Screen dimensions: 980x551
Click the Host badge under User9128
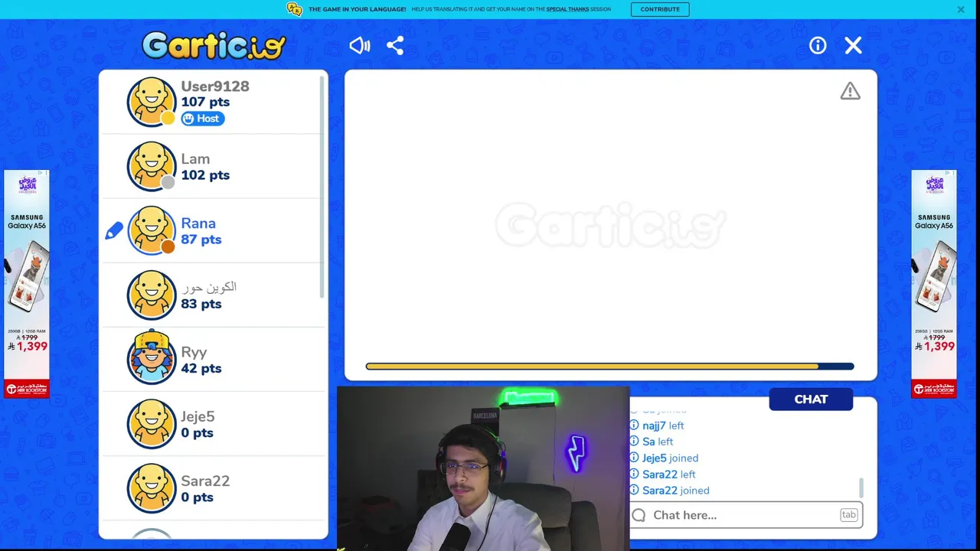click(203, 119)
